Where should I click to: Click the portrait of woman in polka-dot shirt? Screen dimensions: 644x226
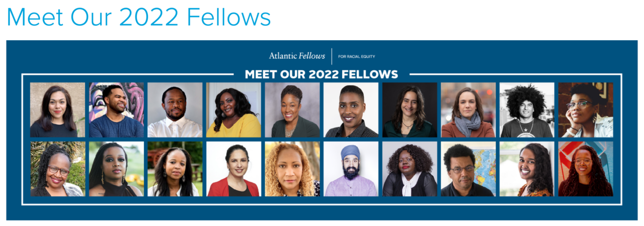[351, 110]
